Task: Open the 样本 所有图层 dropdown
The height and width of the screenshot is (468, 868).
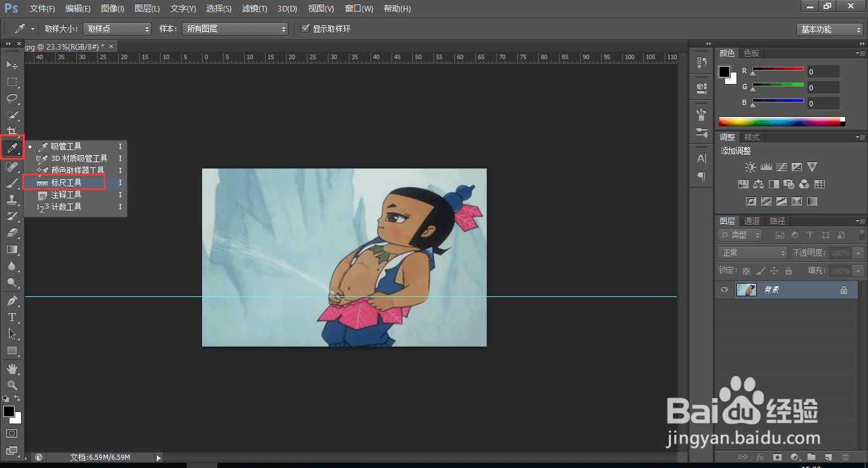Action: [x=235, y=29]
